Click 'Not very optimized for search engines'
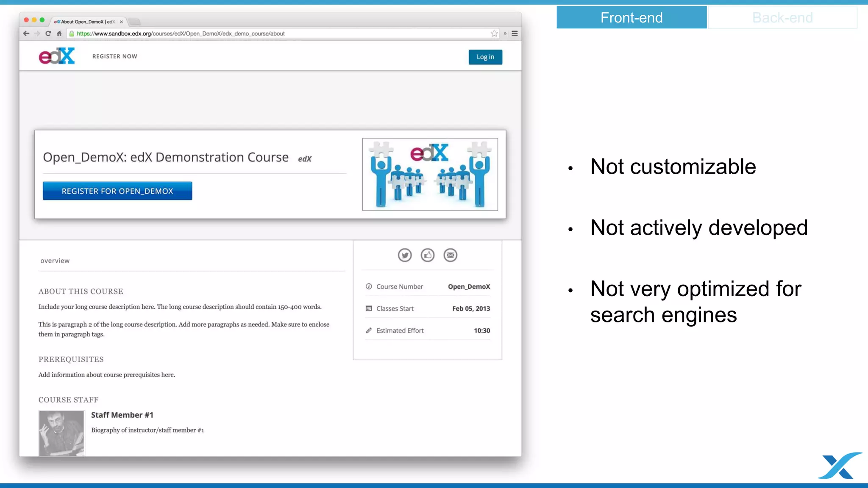This screenshot has height=488, width=868. click(696, 302)
